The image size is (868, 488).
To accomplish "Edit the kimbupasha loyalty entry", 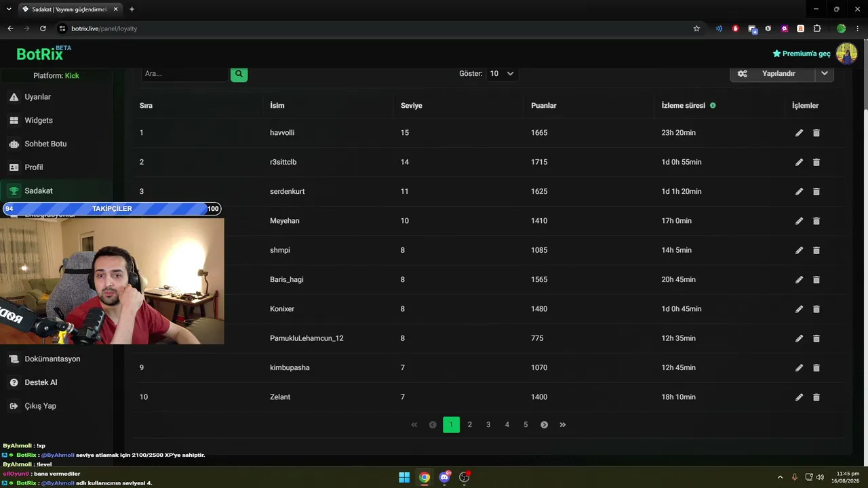I will (799, 367).
